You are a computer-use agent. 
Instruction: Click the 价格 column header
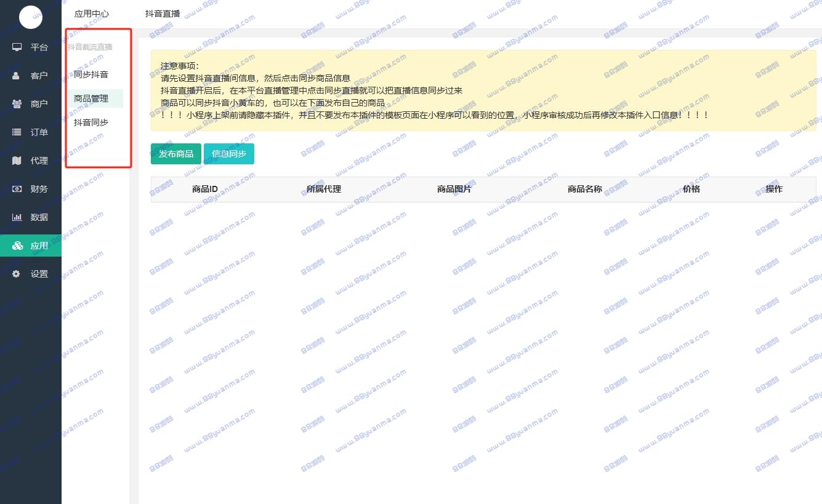[691, 189]
